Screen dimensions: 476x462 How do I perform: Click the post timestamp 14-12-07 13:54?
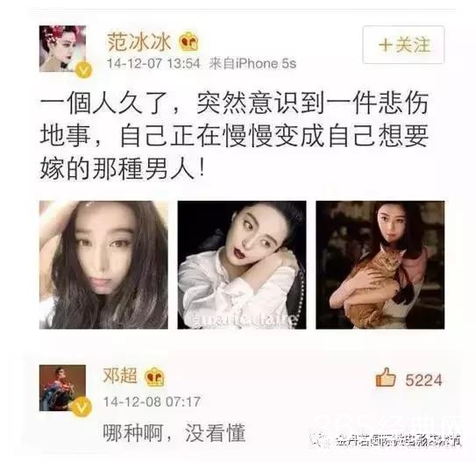[x=153, y=64]
